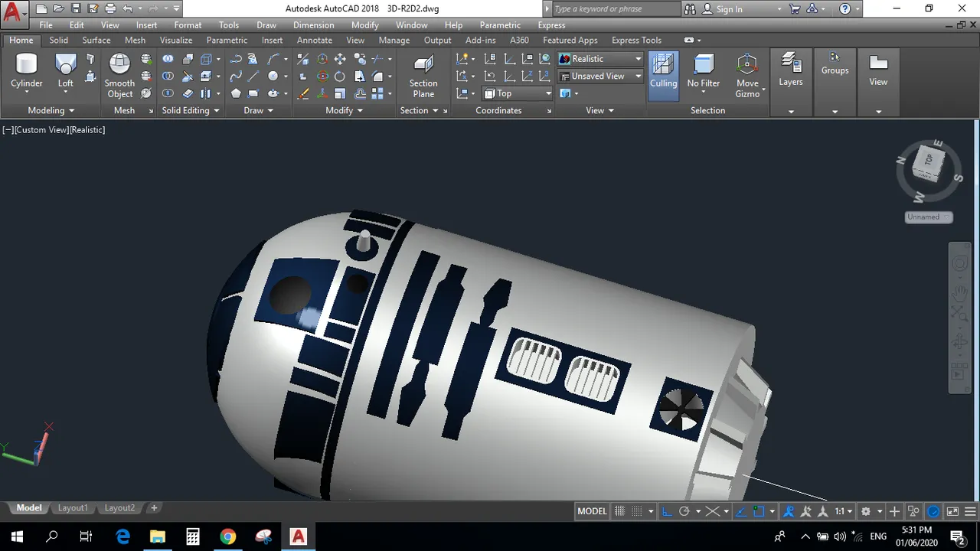This screenshot has width=980, height=551.
Task: Switch to the Layout1 tab
Action: 73,507
